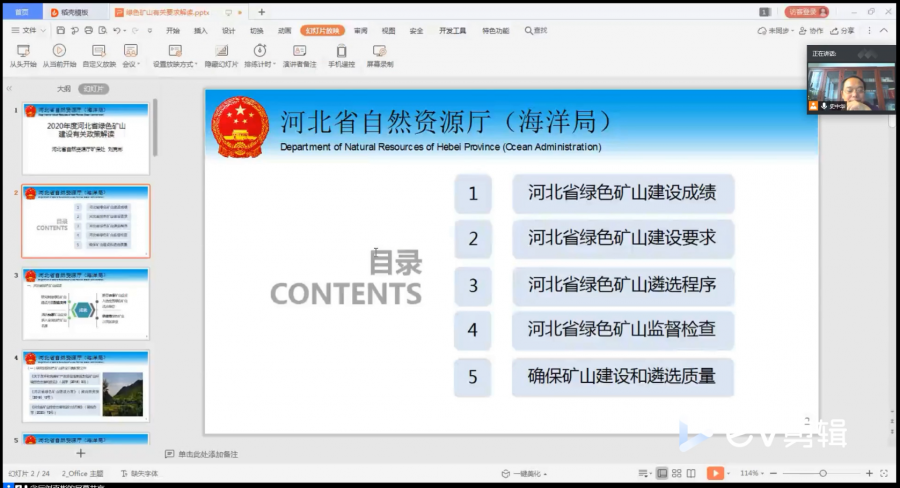
Task: Click the 协作 collaborate button
Action: pyautogui.click(x=810, y=30)
